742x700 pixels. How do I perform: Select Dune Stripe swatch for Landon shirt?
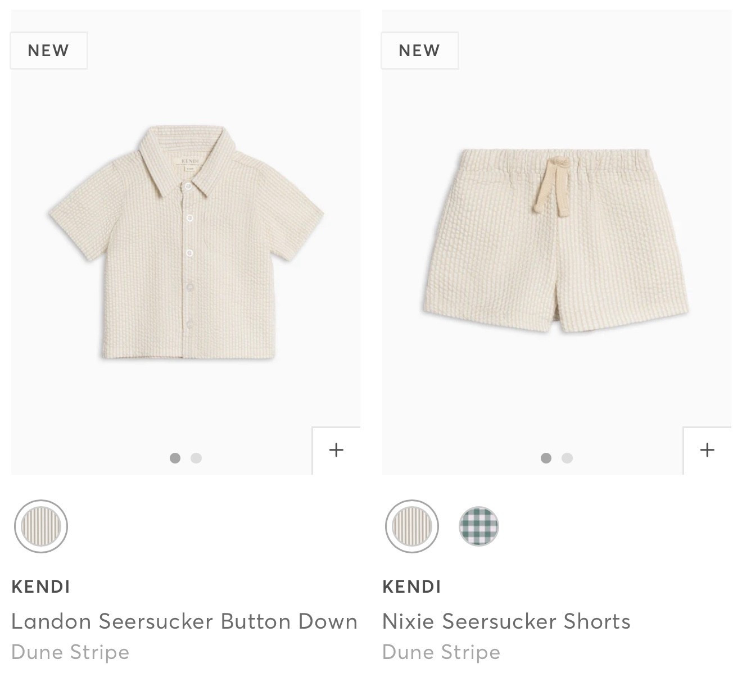coord(41,526)
